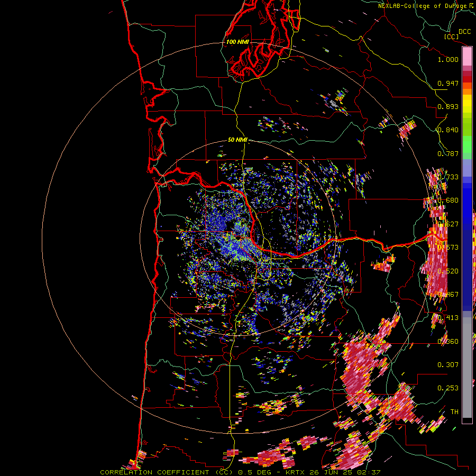
Task: Select the 0.893 scale value
Action: pos(448,106)
